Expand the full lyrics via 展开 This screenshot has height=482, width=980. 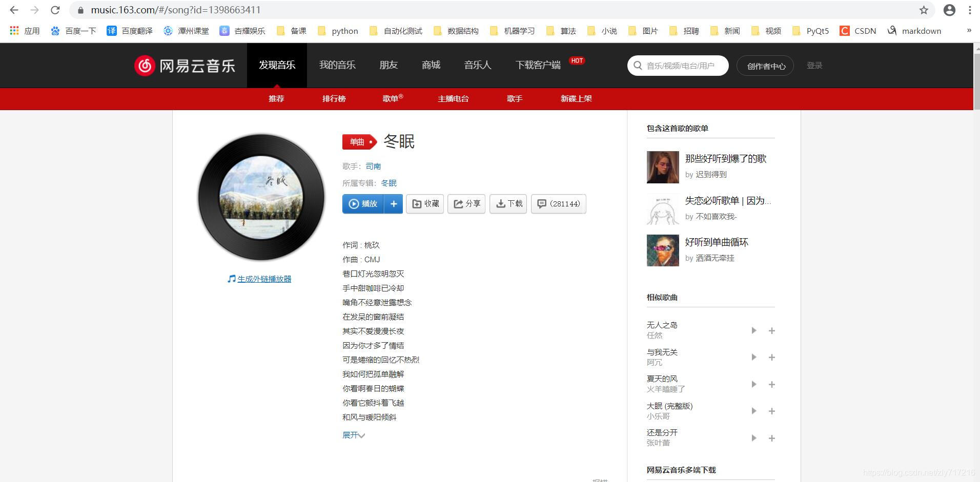pos(353,434)
